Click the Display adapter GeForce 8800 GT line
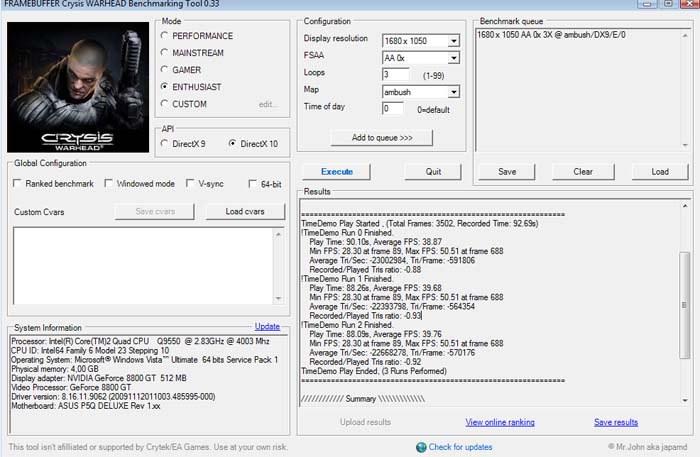The height and width of the screenshot is (457, 700). click(99, 378)
